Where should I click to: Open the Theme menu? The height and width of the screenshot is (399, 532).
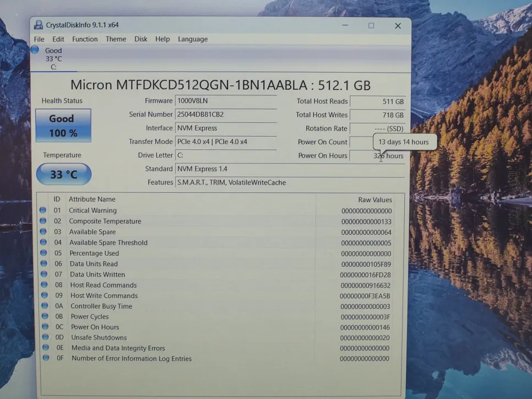[116, 39]
